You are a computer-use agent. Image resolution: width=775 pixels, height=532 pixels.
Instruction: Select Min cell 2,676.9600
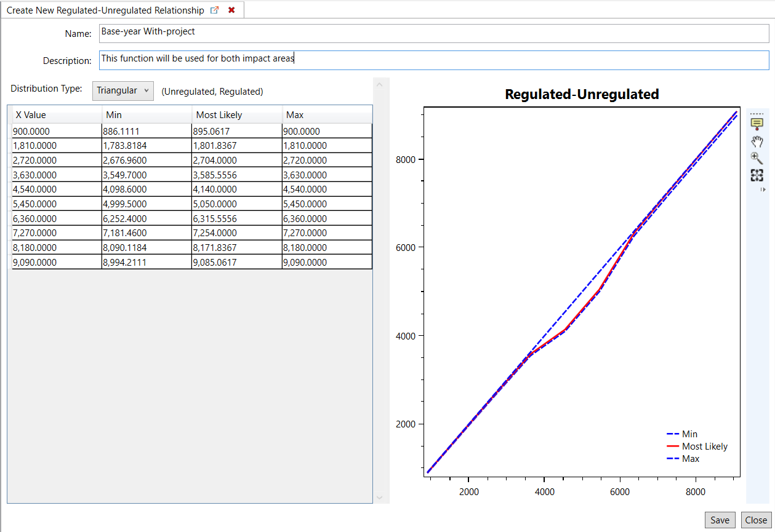[147, 160]
